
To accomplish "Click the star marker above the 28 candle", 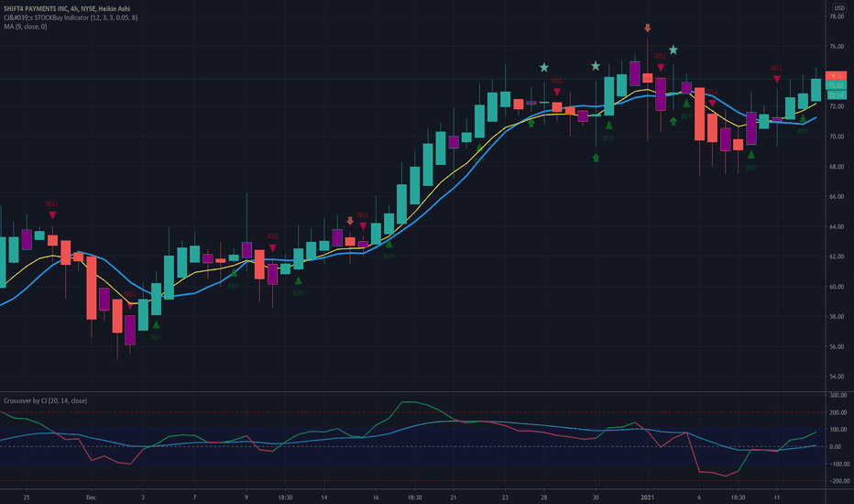I will click(544, 68).
